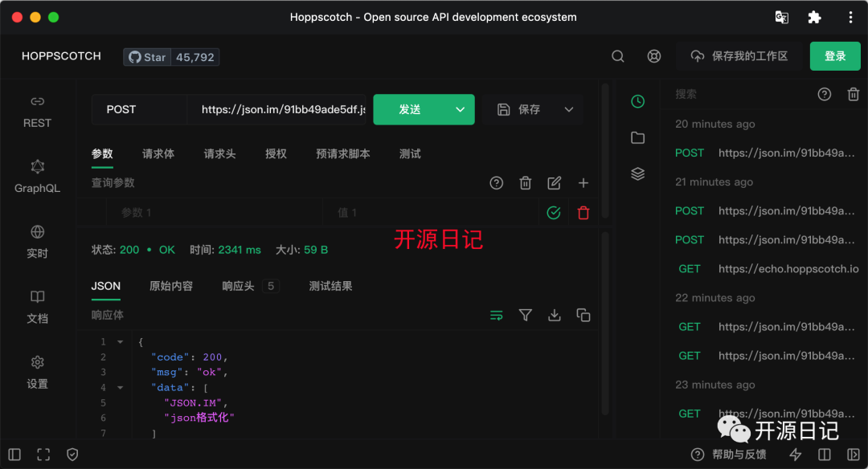Delete the 参数 1 row with red trash
This screenshot has height=469, width=868.
click(x=583, y=213)
